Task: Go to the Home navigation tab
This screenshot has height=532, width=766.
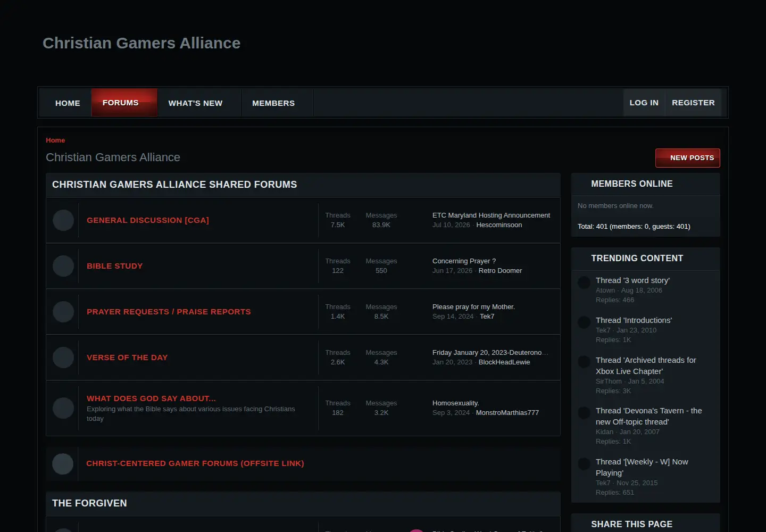Action: tap(68, 103)
